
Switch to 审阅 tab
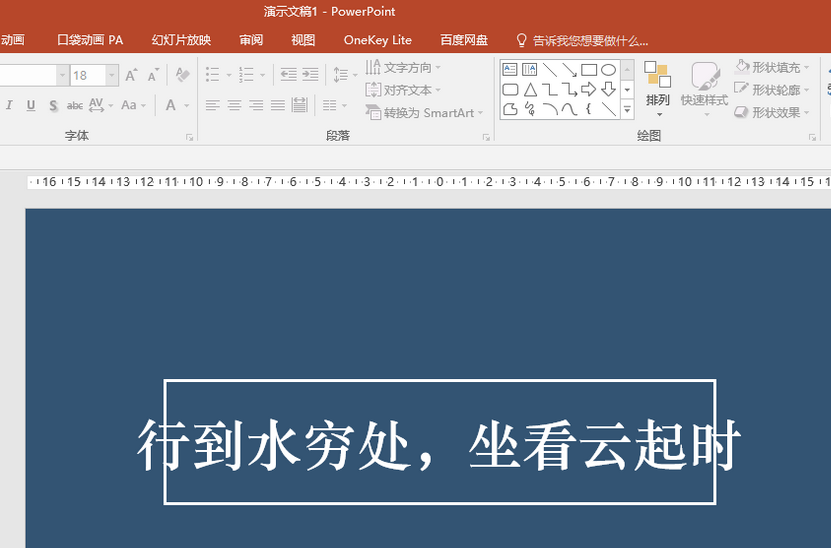point(251,40)
